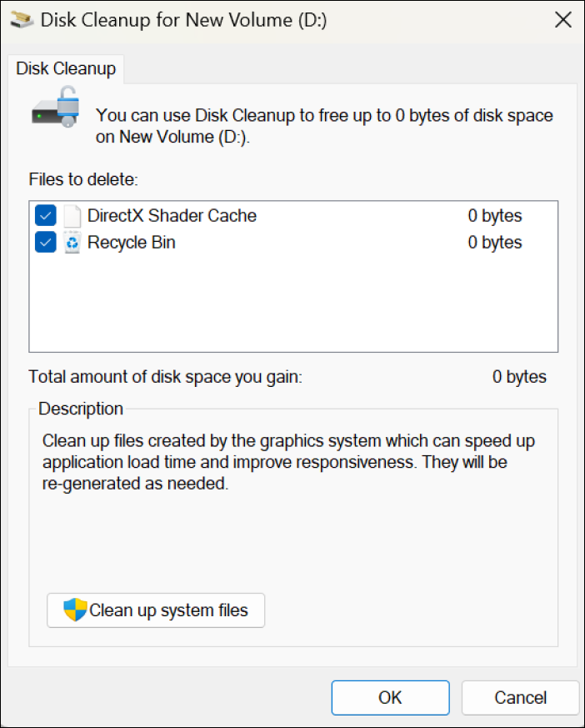Click the DirectX Shader Cache file icon
This screenshot has width=585, height=728.
point(73,216)
